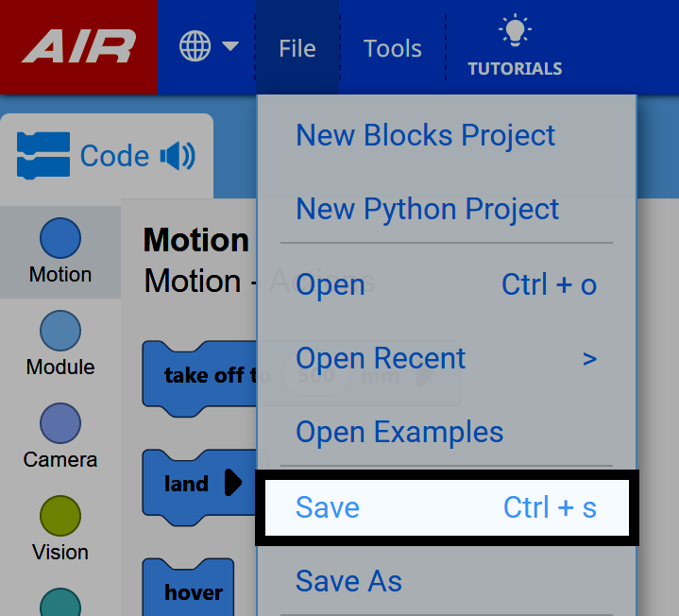Choose New Python Project
Viewport: 679px width, 616px height.
pos(428,209)
